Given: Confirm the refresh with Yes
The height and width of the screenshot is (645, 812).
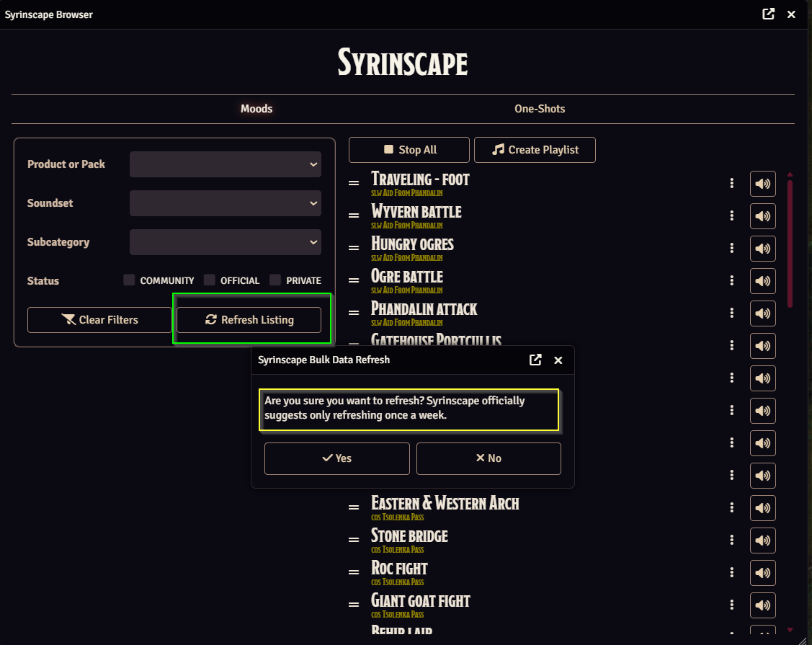Looking at the screenshot, I should [x=337, y=458].
